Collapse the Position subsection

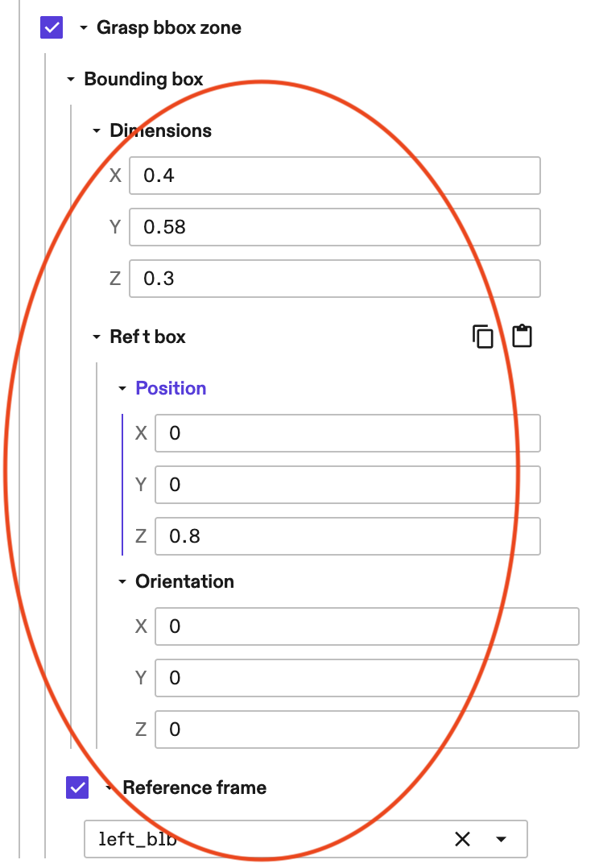(122, 388)
